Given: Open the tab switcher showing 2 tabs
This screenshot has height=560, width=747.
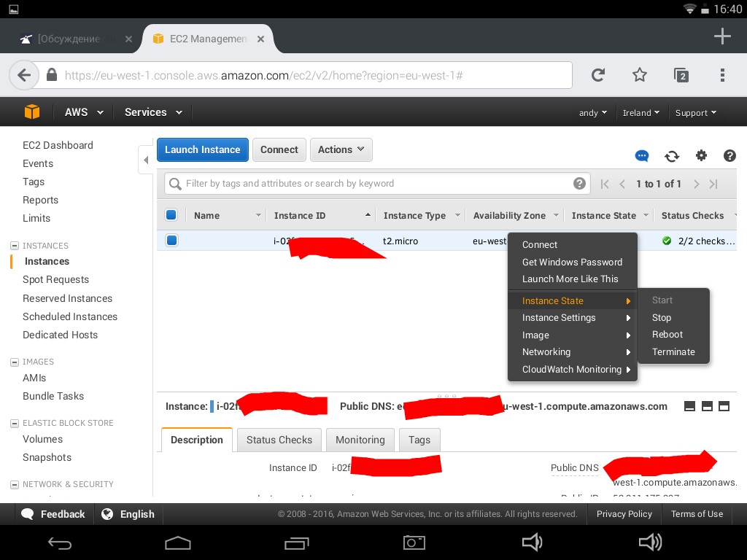Looking at the screenshot, I should [x=681, y=75].
